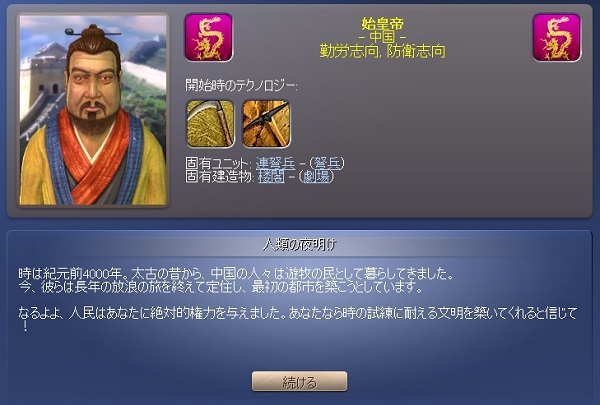Viewport: 600px width, 405px height.
Task: Click the 防衛志向 trait text
Action: [x=417, y=51]
